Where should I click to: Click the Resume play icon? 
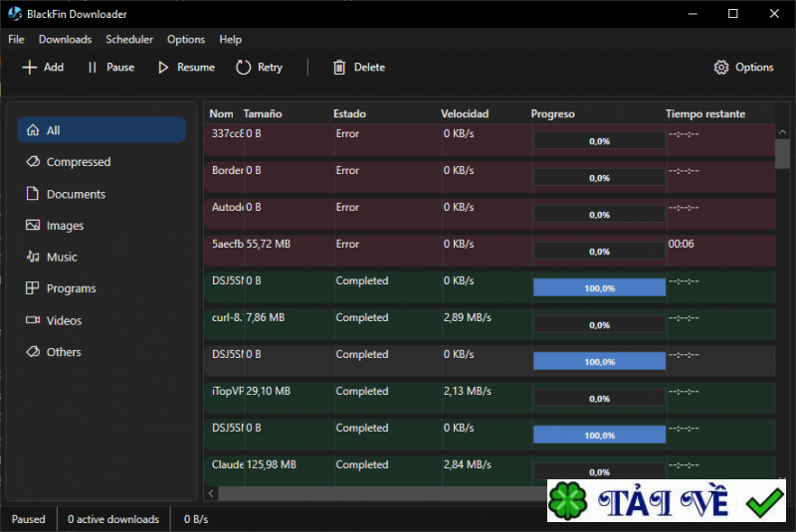(x=163, y=68)
